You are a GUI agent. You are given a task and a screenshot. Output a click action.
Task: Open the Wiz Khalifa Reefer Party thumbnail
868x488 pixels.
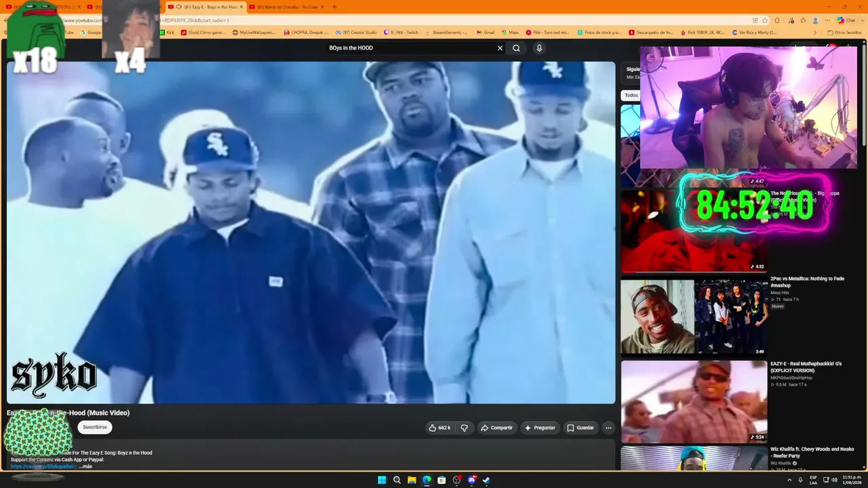694,458
